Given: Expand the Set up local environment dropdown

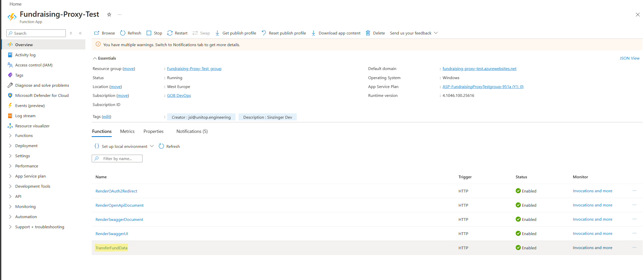Looking at the screenshot, I should click(x=152, y=146).
